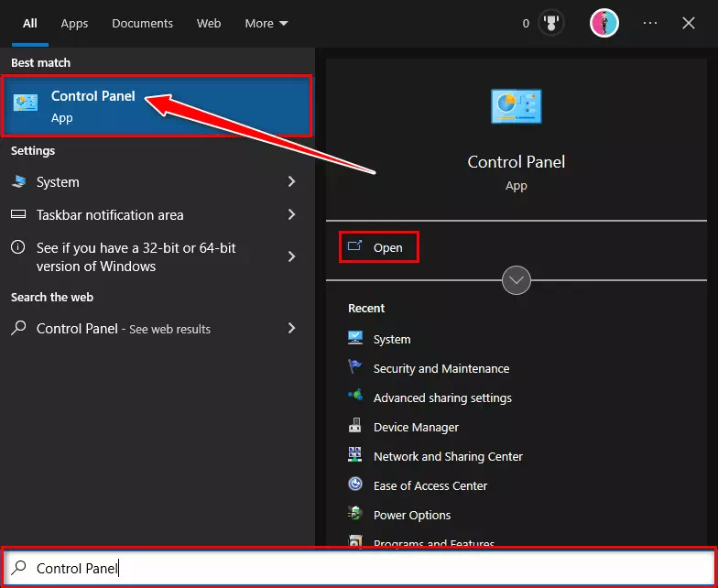Image resolution: width=718 pixels, height=588 pixels.
Task: Open Taskbar notification area setting
Action: coord(158,214)
